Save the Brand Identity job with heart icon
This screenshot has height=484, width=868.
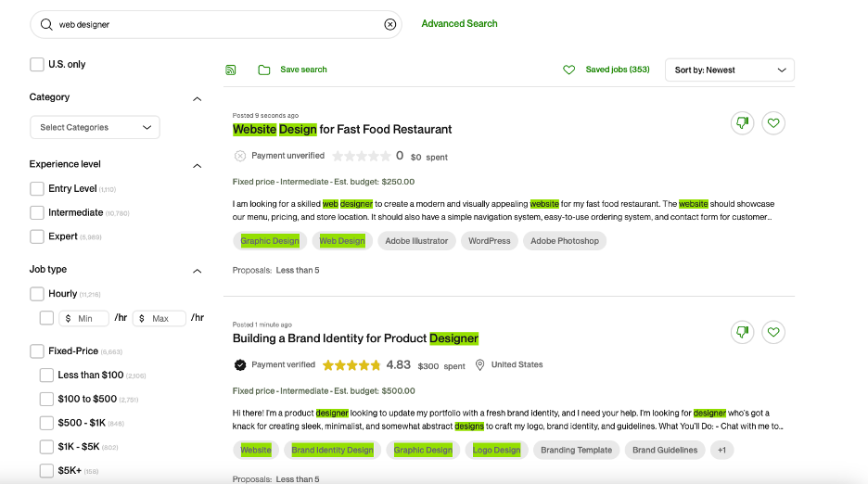click(x=773, y=332)
